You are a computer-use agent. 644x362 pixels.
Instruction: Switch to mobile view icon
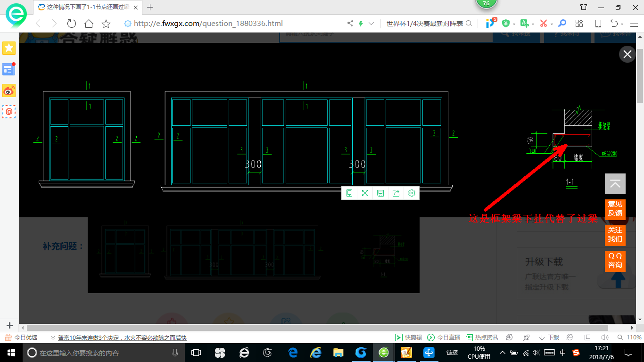598,24
